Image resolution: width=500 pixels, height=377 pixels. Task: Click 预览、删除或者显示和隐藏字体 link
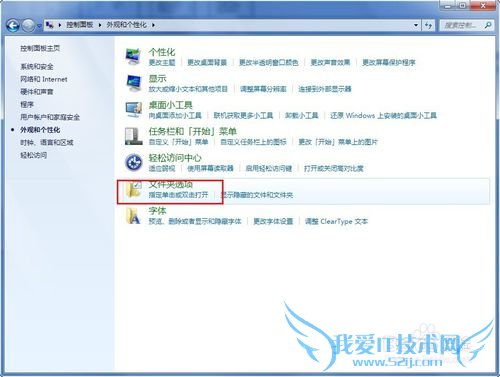coord(195,221)
